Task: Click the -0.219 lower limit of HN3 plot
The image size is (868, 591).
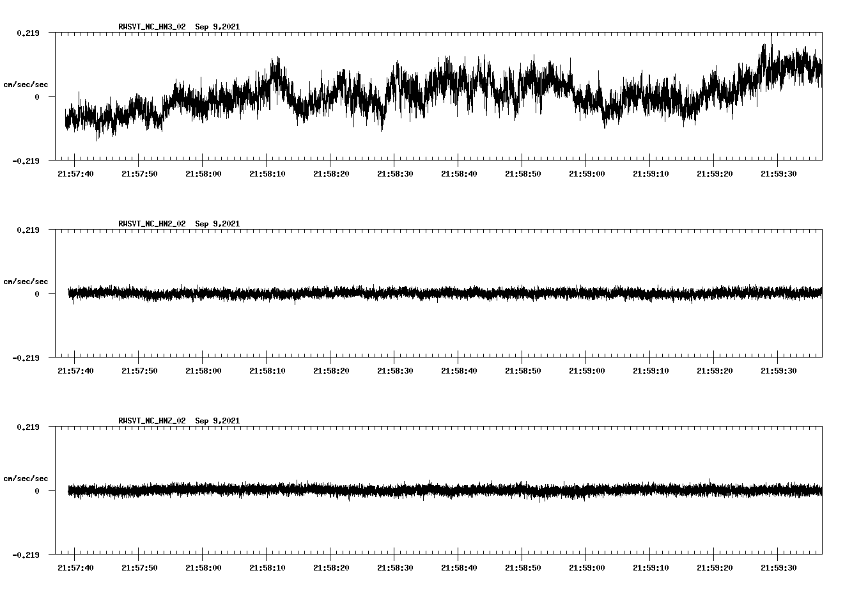Action: [x=26, y=161]
